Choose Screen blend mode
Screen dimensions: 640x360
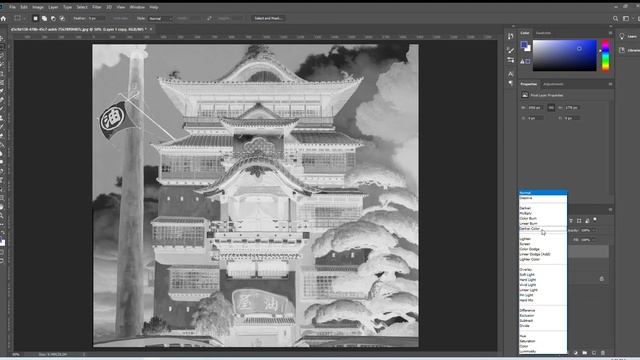(543, 244)
